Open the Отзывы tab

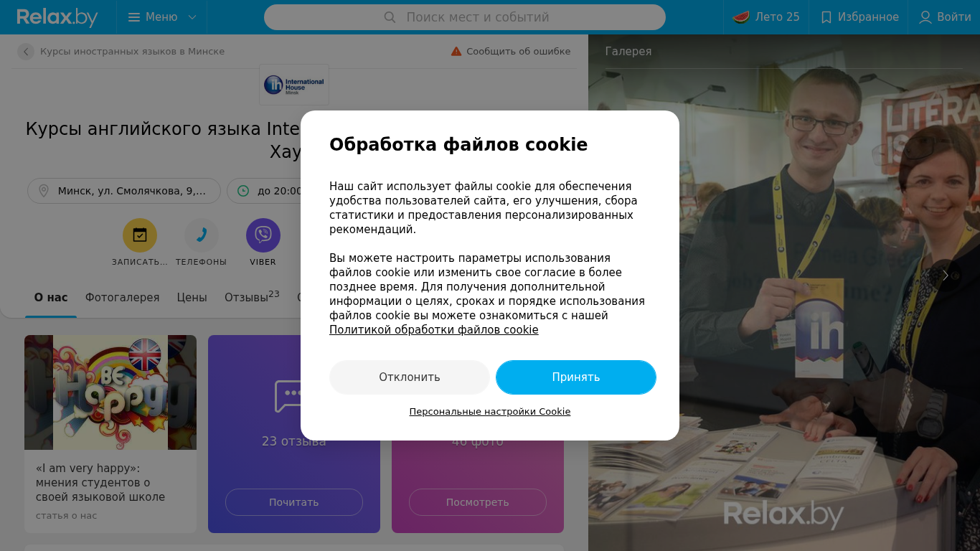(252, 297)
